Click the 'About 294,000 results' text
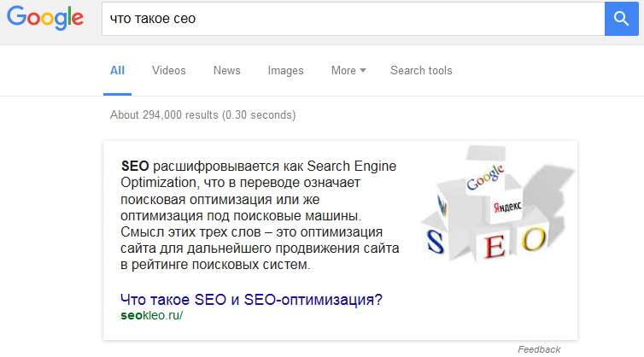644x357 pixels. (202, 115)
